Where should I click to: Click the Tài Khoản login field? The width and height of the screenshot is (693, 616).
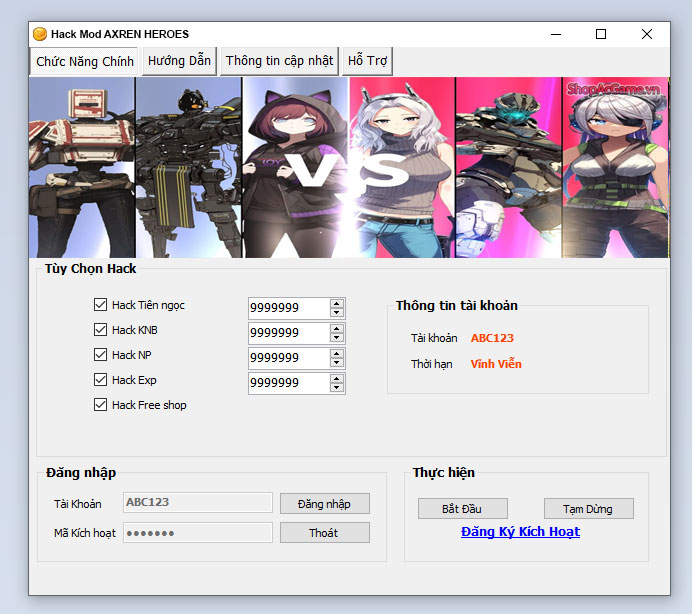(198, 503)
